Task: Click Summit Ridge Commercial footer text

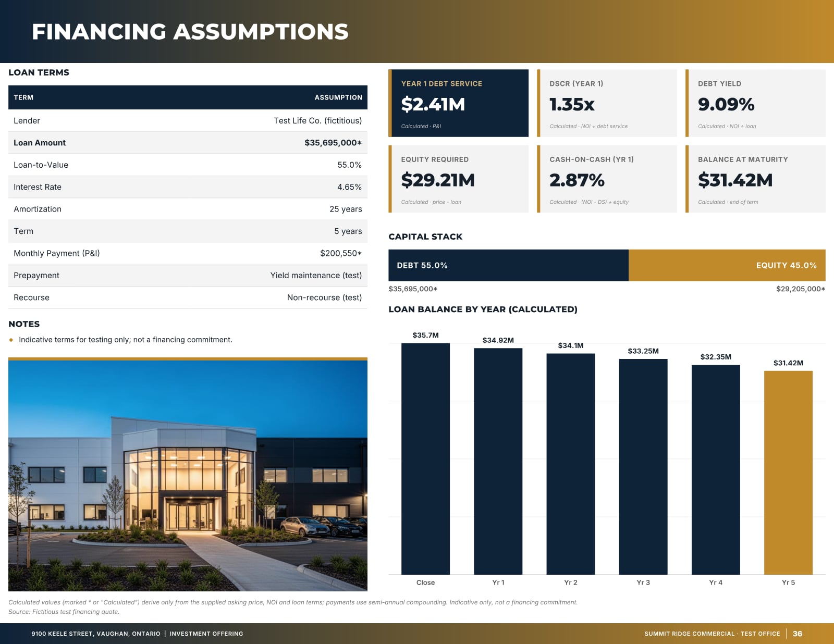Action: (712, 634)
